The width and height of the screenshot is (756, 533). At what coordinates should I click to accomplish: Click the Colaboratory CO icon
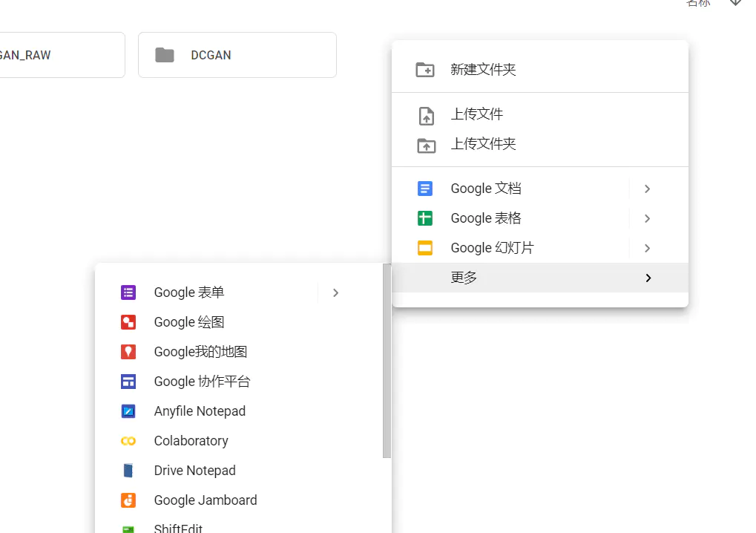[128, 441]
